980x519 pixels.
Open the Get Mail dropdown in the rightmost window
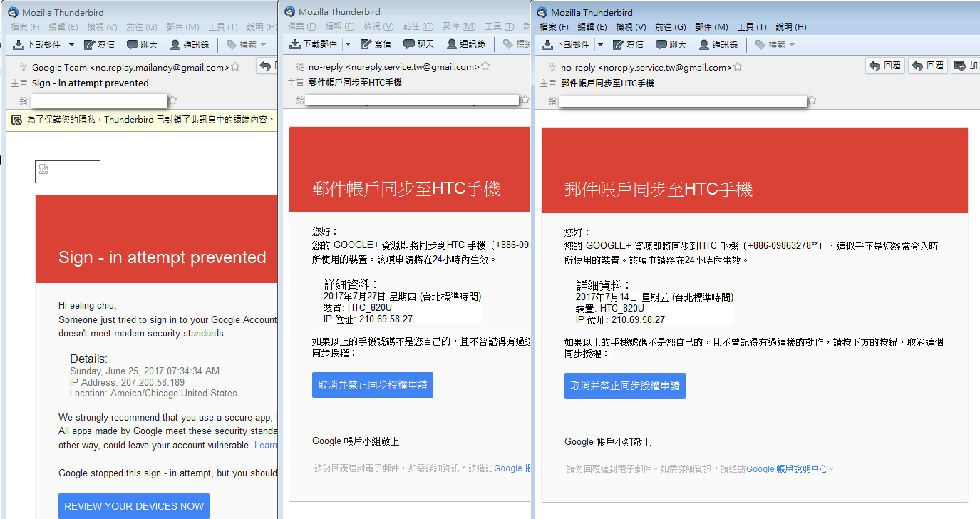pos(601,43)
